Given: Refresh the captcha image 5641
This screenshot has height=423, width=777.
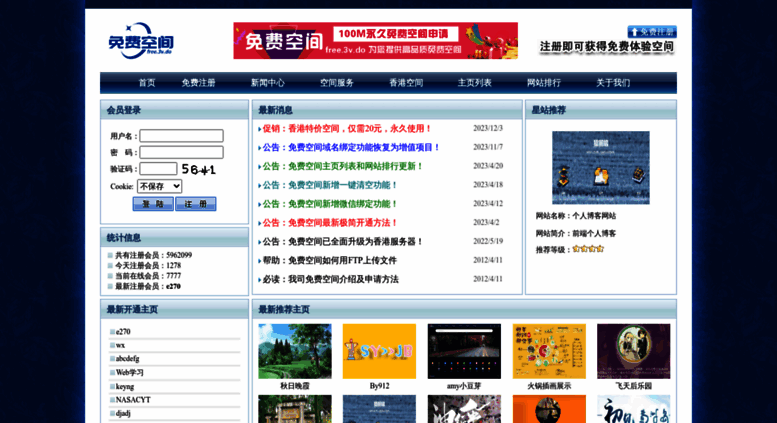Looking at the screenshot, I should [x=198, y=169].
